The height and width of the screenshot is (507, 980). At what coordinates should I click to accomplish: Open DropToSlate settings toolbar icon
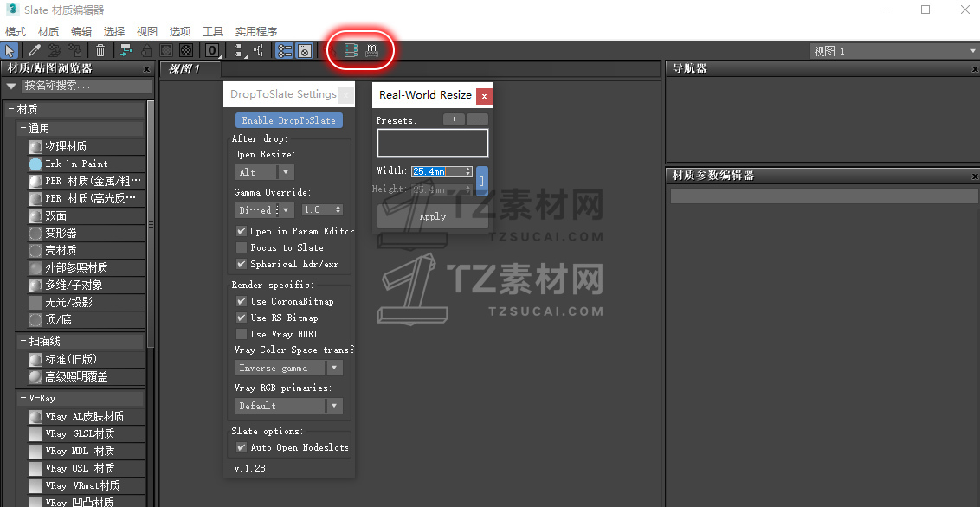click(x=351, y=50)
